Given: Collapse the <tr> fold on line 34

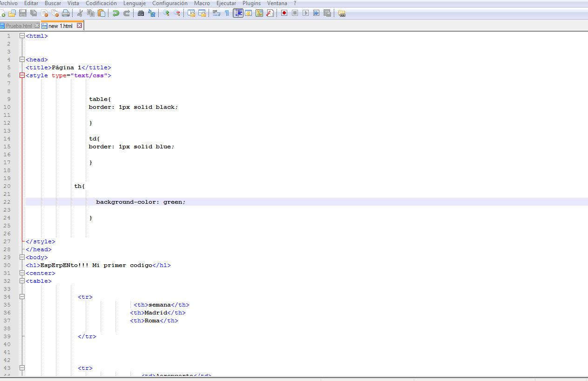Looking at the screenshot, I should pos(22,297).
